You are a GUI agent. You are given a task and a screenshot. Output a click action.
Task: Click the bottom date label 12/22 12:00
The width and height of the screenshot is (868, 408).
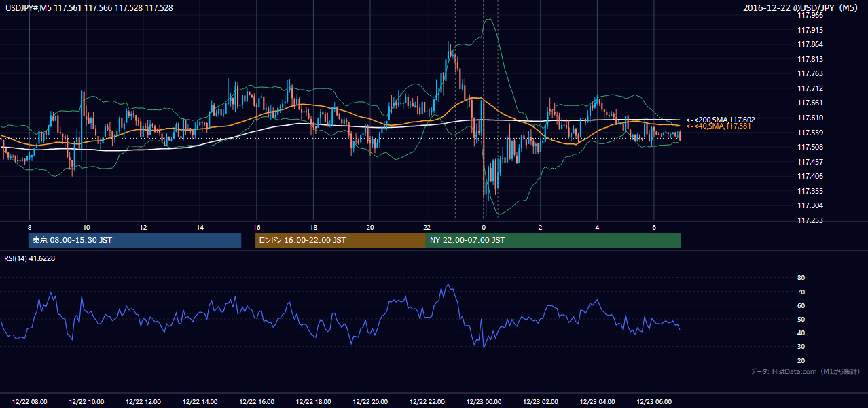pyautogui.click(x=143, y=402)
